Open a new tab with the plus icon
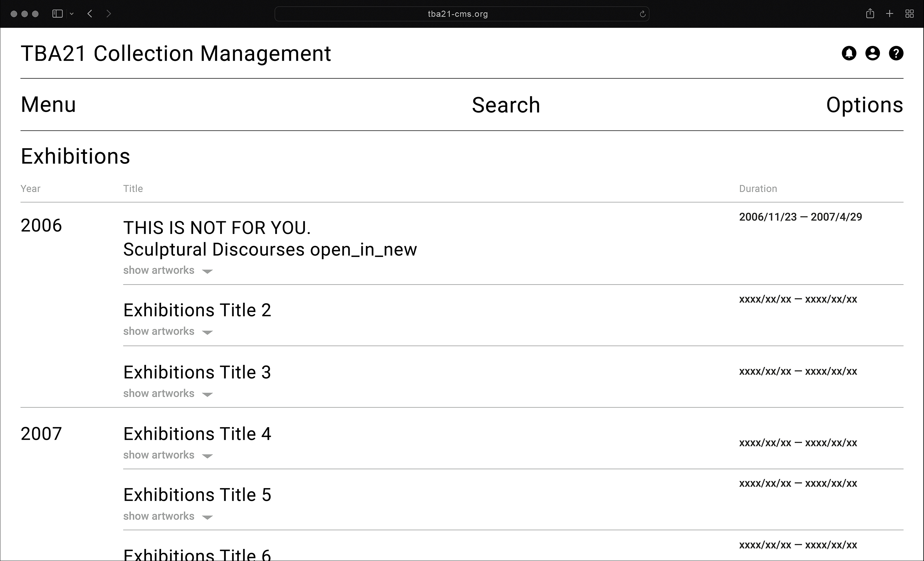Screen dimensions: 924x561 pos(890,14)
